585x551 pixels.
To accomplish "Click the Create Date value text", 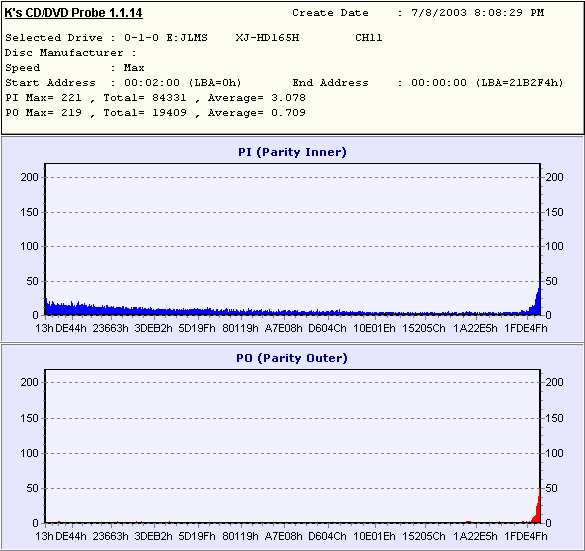I will 478,13.
